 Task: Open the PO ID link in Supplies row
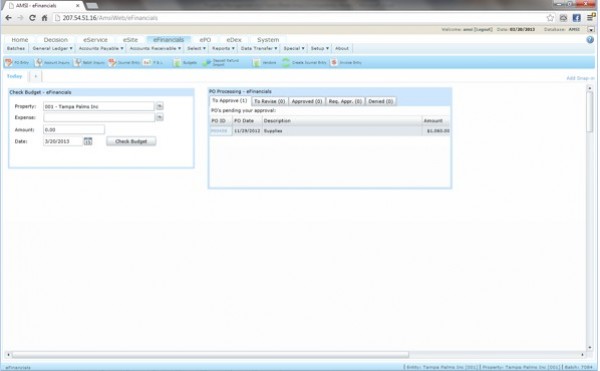click(x=219, y=131)
